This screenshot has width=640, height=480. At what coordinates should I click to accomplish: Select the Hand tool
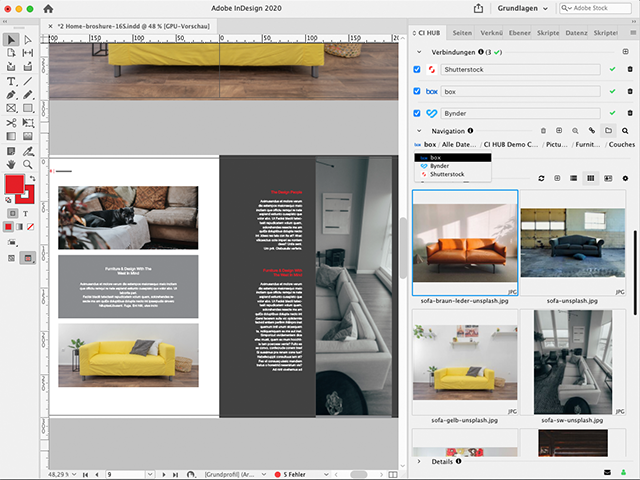point(11,164)
